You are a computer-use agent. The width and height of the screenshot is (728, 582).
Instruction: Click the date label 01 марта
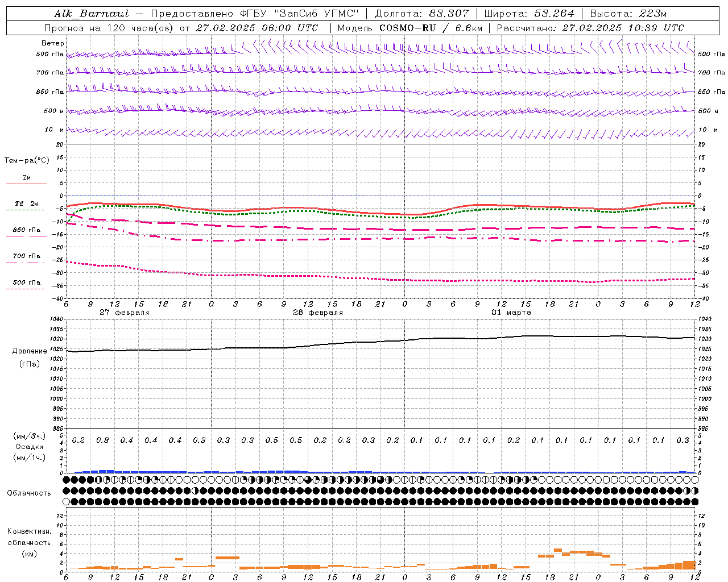[x=511, y=313]
